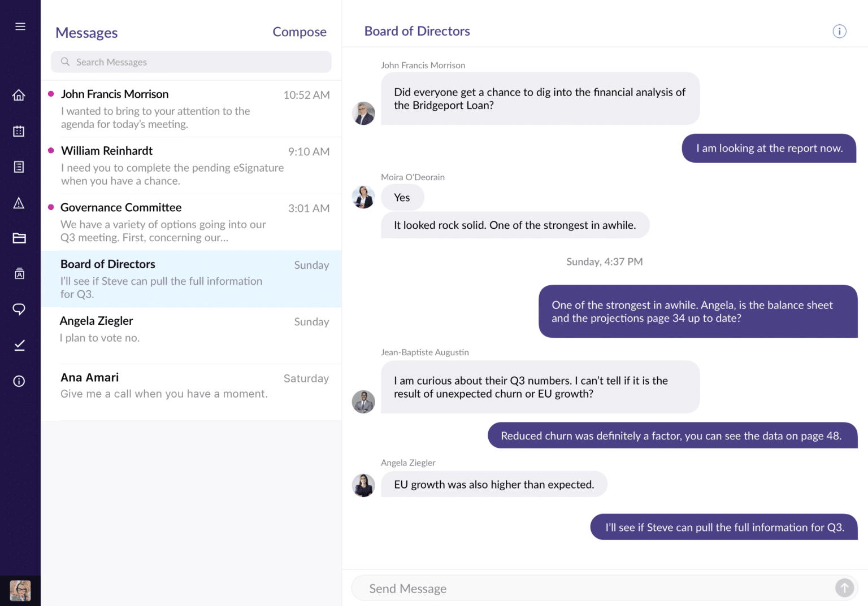Open the checkmark approvals sidebar icon

19,345
